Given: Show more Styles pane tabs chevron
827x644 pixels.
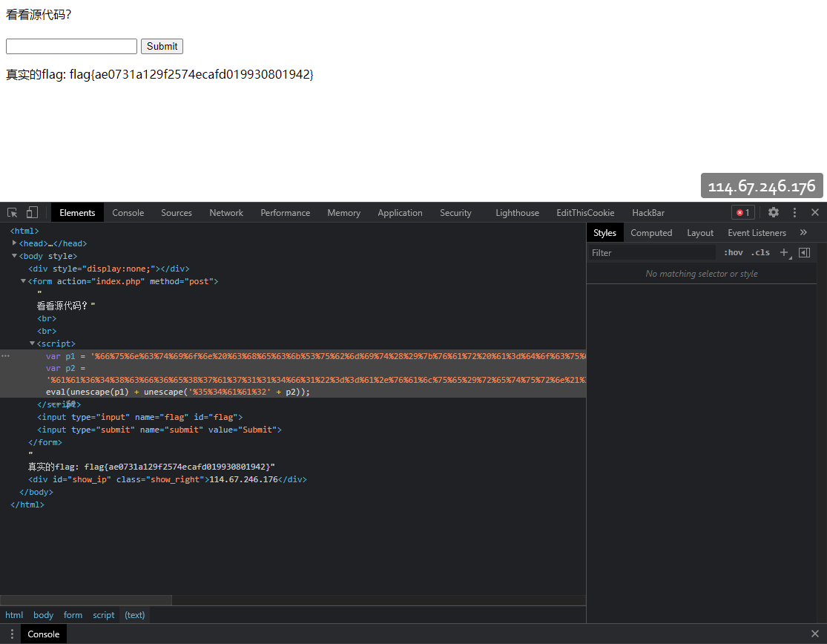Looking at the screenshot, I should pos(803,233).
